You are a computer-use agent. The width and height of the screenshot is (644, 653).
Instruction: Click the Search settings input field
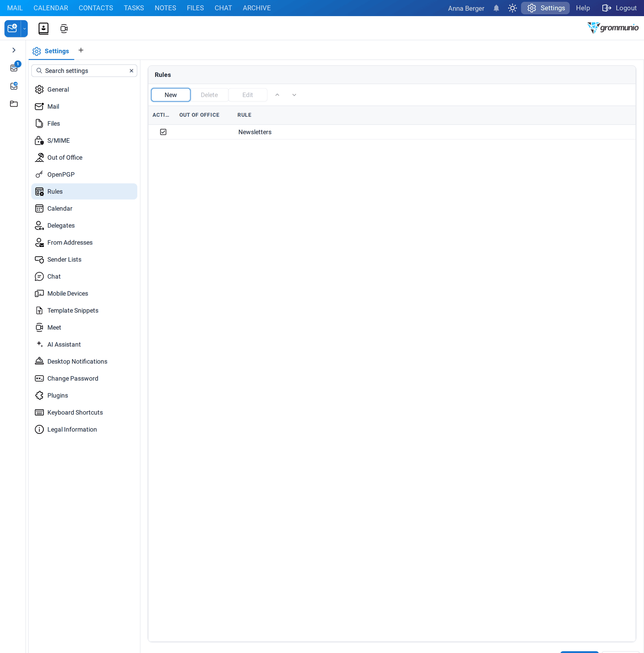[84, 71]
